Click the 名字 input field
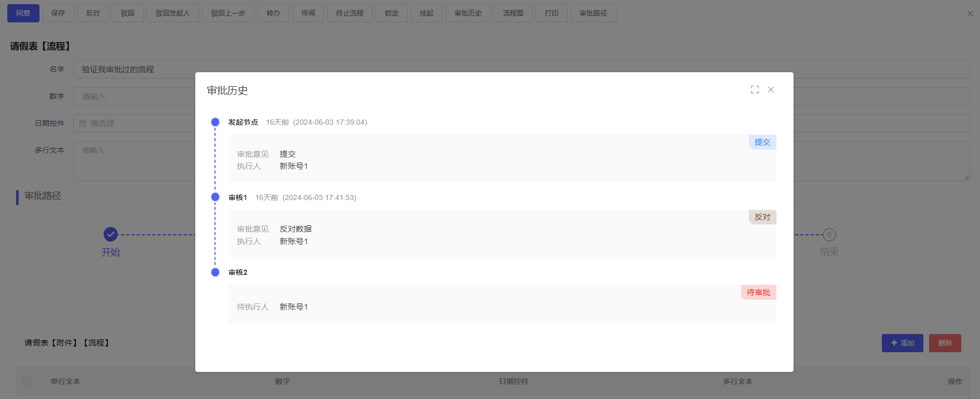Viewport: 980px width, 399px height. pos(135,70)
